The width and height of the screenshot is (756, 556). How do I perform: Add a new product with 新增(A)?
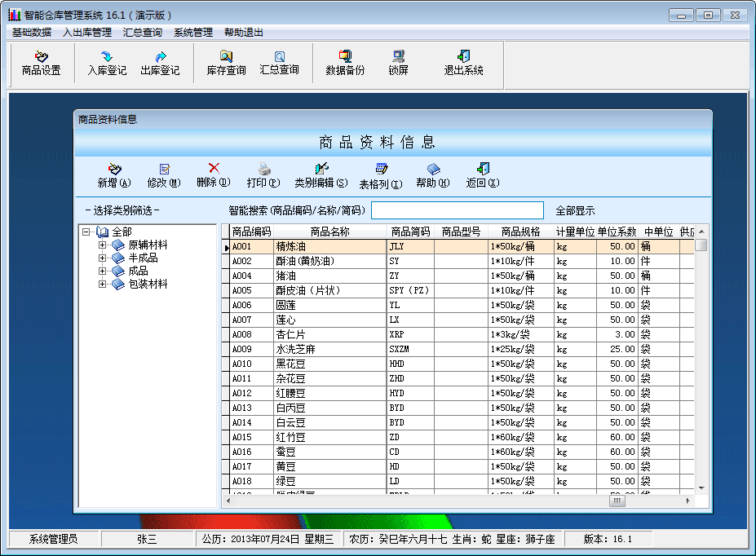pos(114,175)
